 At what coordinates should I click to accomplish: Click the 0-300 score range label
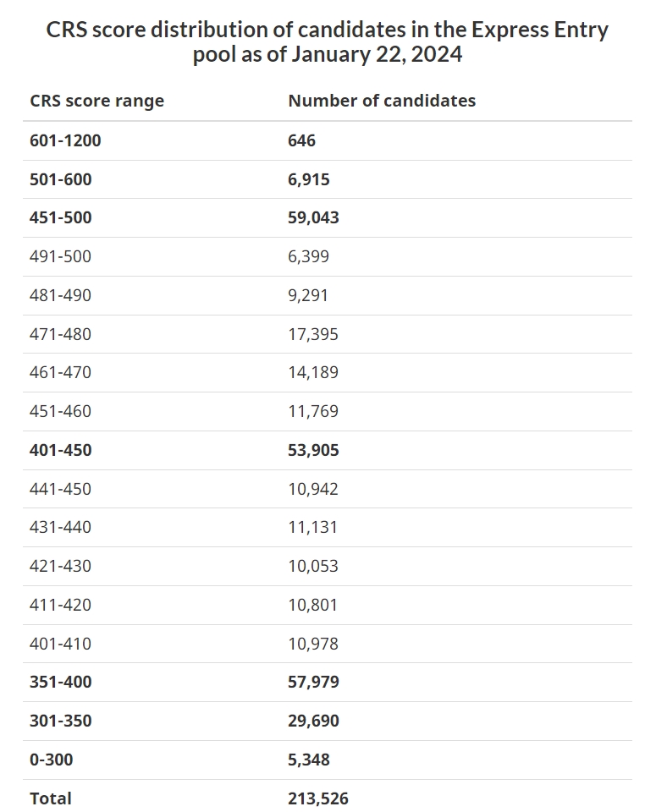pos(51,760)
